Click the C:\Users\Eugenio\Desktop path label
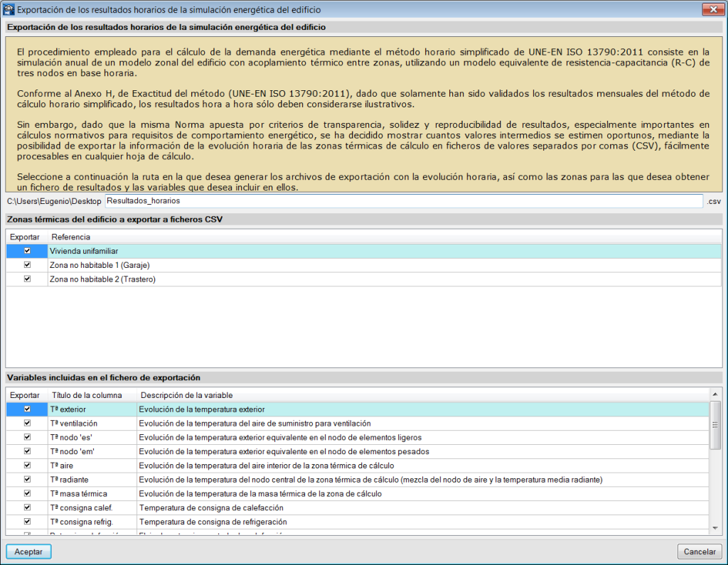 point(54,202)
